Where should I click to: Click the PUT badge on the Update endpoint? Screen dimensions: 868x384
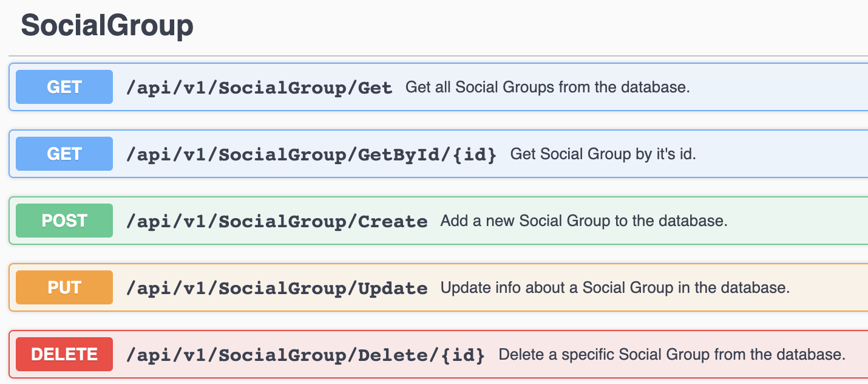coord(64,287)
